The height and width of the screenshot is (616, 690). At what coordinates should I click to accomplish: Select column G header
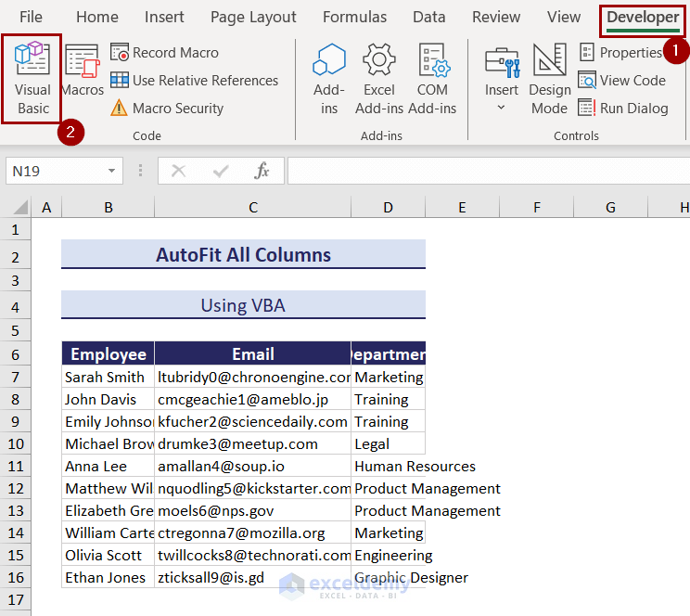coord(611,208)
